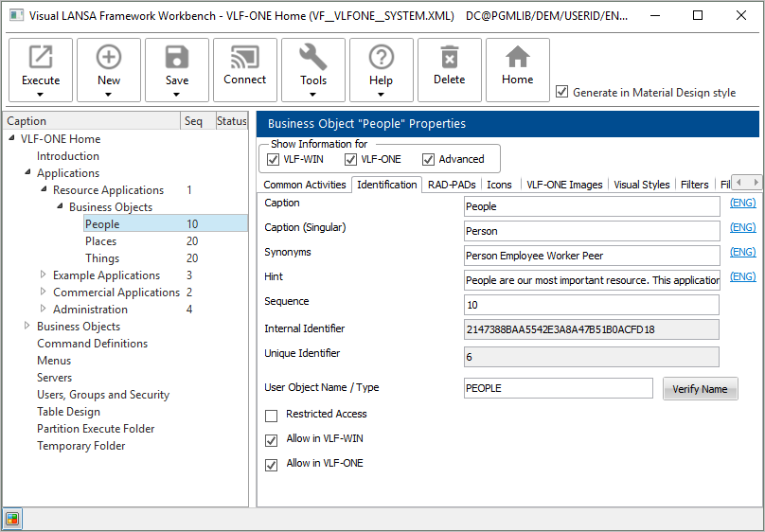Image resolution: width=765 pixels, height=532 pixels.
Task: Toggle Generate in Material Design style checkbox
Action: pyautogui.click(x=562, y=92)
